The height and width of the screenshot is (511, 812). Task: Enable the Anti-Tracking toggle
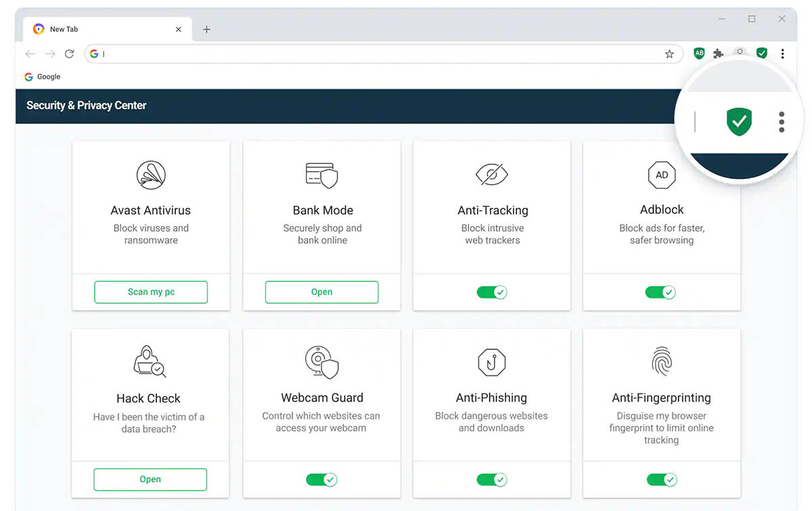coord(492,292)
